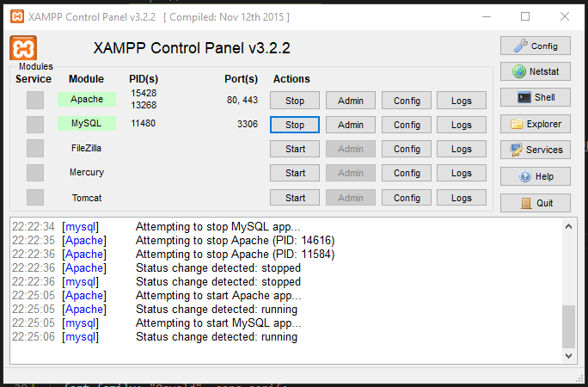The height and width of the screenshot is (387, 588).
Task: Open Apache Admin page
Action: pos(351,101)
